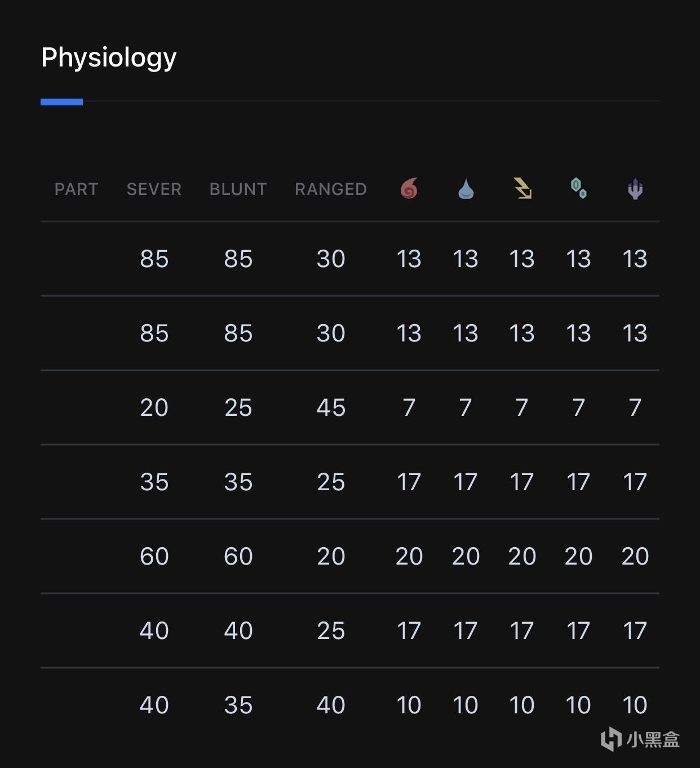
Task: Click the blue underline below Physiology
Action: click(x=61, y=102)
